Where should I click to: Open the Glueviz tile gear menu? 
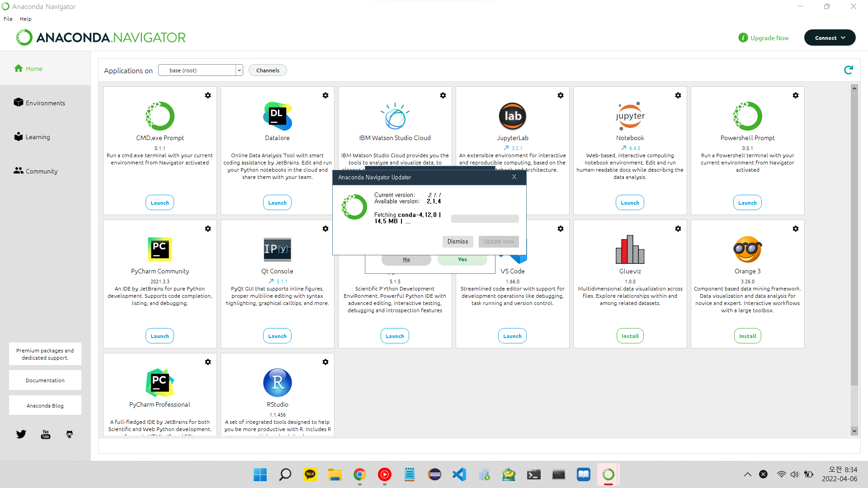678,229
